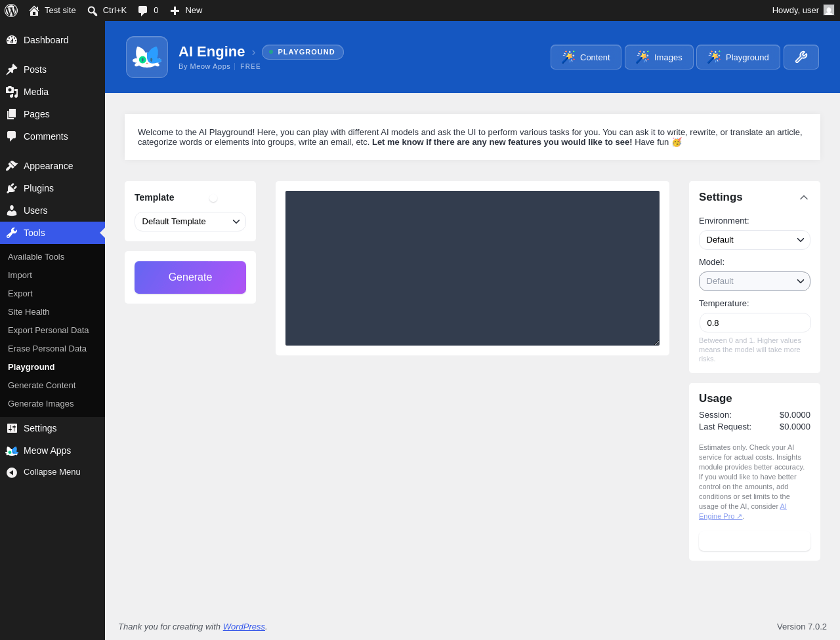Click the AI Engine cat logo
840x640 pixels.
pyautogui.click(x=147, y=57)
